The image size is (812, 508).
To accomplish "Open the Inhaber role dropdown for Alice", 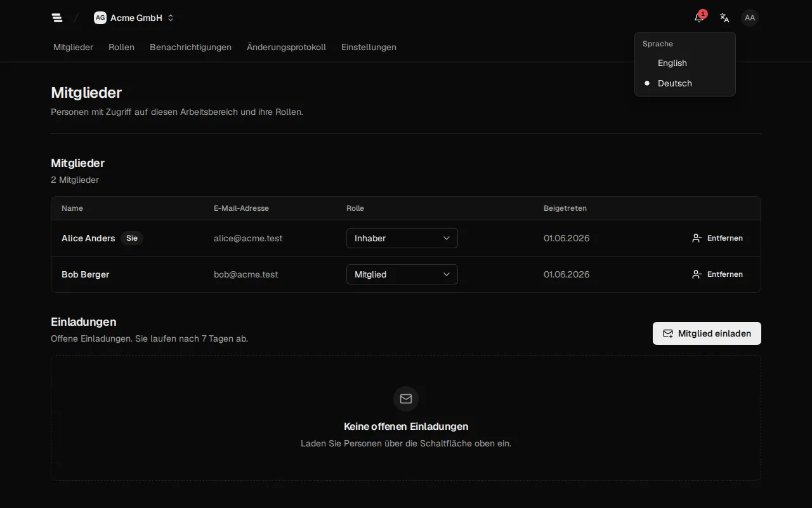I will tap(402, 238).
